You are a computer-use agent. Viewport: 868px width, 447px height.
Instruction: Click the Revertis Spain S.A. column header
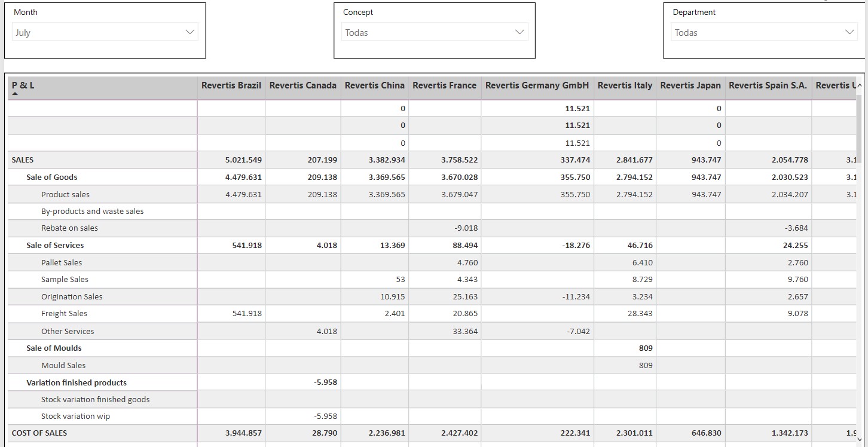pyautogui.click(x=768, y=85)
